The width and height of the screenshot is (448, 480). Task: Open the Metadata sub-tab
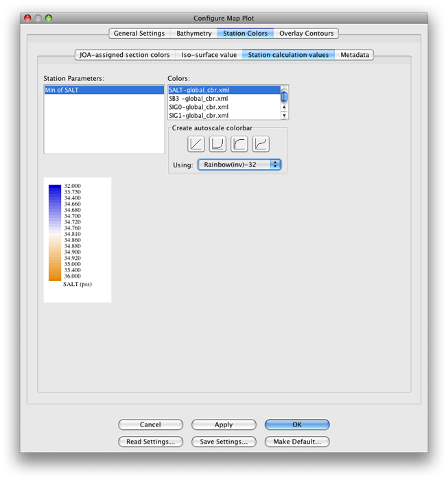tap(355, 55)
